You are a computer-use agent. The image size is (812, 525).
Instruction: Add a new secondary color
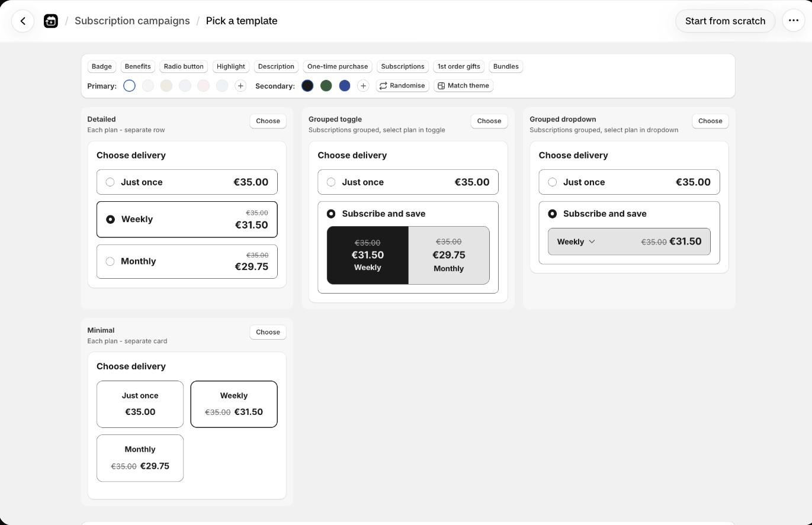(x=363, y=86)
